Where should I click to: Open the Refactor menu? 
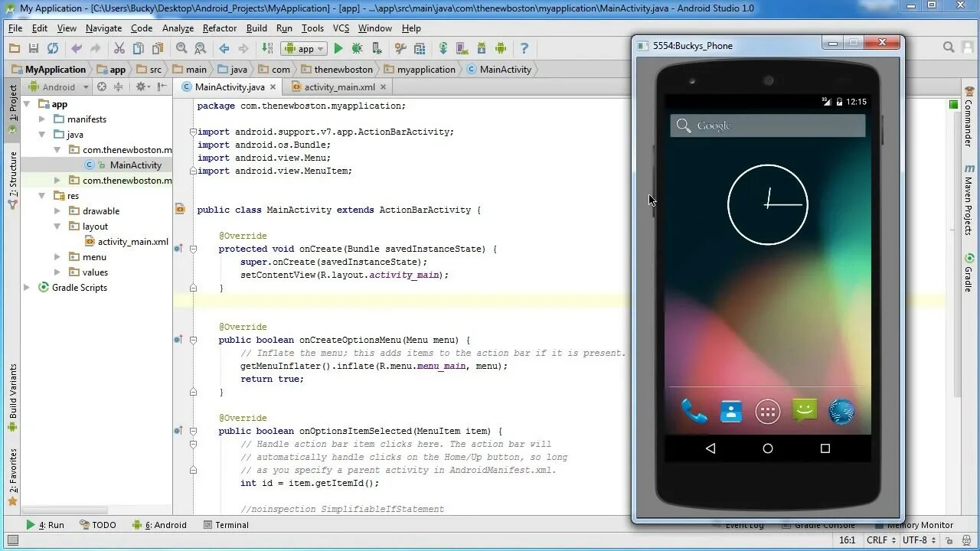tap(220, 28)
